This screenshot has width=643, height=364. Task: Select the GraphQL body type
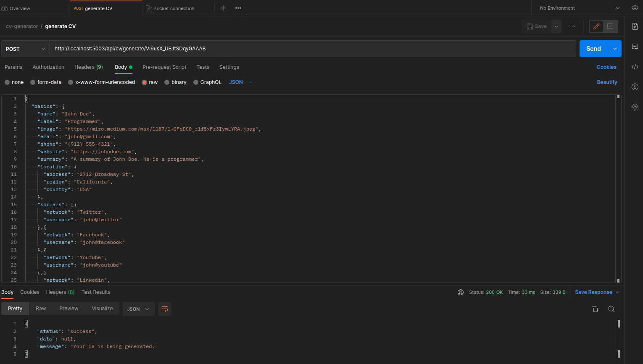point(207,82)
